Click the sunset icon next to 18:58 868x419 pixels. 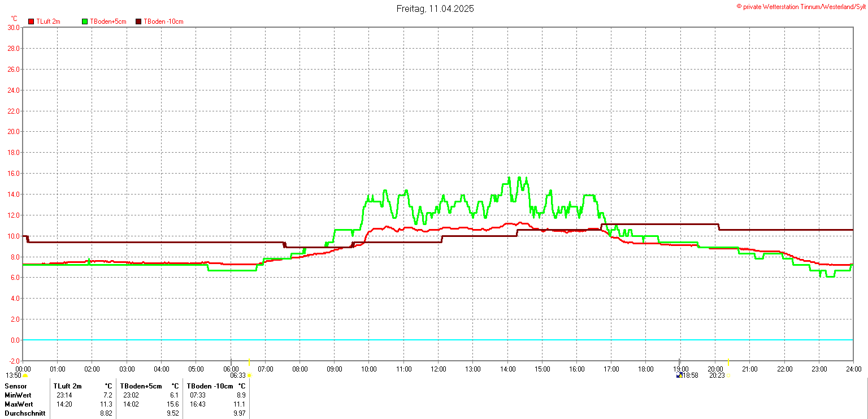pos(679,375)
